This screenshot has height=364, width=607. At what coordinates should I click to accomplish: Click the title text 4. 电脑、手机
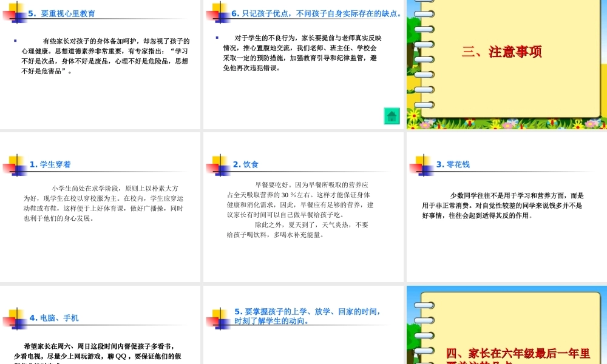[54, 317]
